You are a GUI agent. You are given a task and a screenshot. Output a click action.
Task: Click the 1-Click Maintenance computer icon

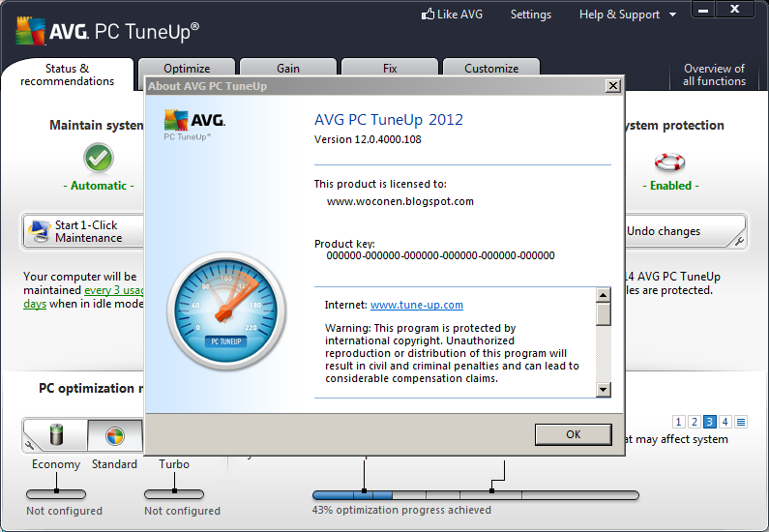click(40, 231)
